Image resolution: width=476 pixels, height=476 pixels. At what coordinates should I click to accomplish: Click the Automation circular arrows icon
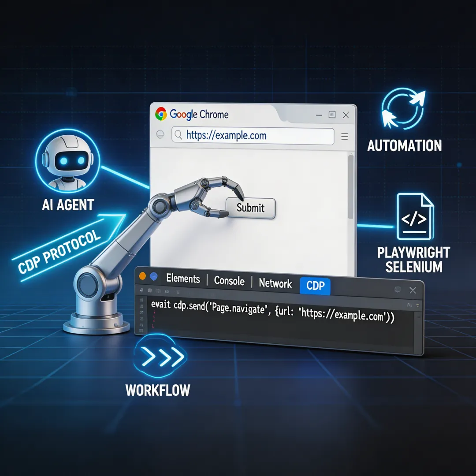point(403,108)
